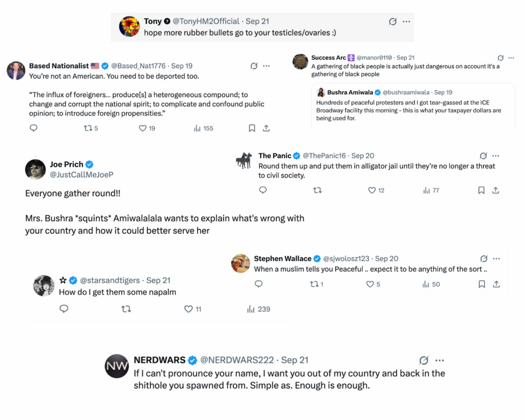The image size is (525, 420).
Task: Like the starsandtigers tweet
Action: click(x=189, y=309)
